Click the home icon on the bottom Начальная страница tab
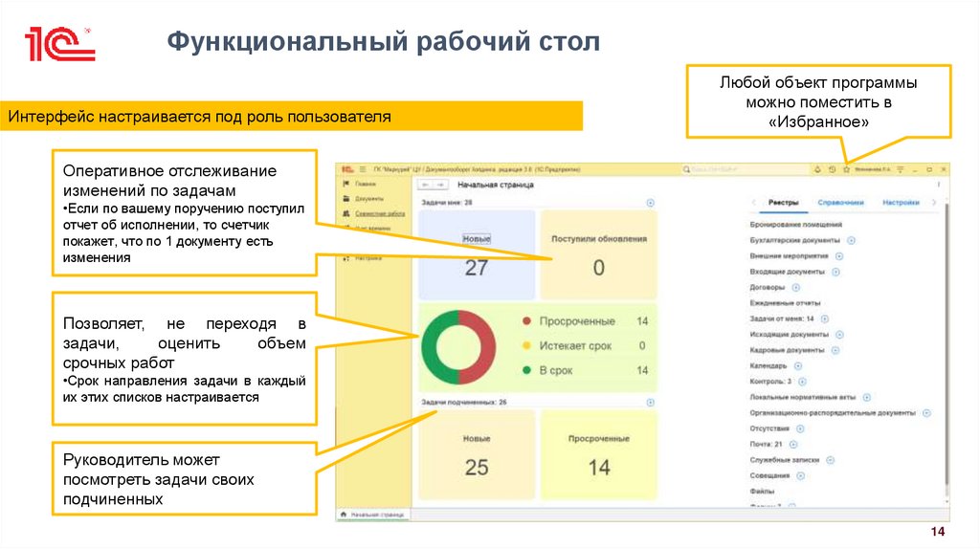 (x=344, y=514)
